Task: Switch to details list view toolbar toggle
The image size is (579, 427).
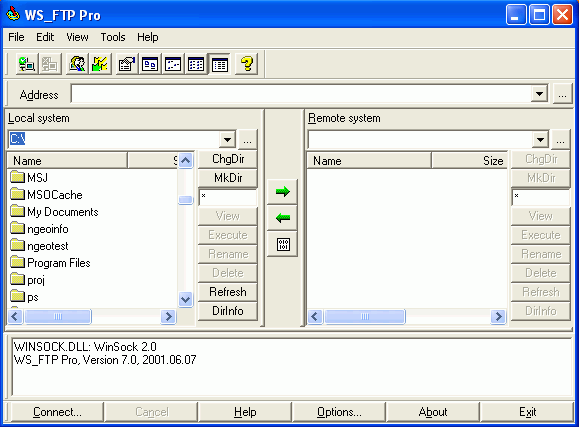Action: 219,64
